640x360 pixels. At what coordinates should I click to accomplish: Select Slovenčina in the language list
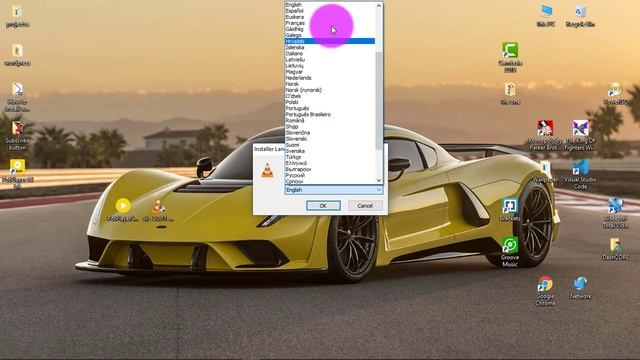click(330, 133)
